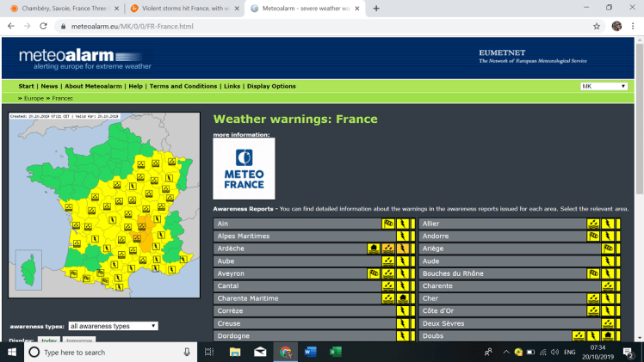Click the flood icon for Charente Maritime
Viewport: 644px width, 362px height.
click(403, 298)
